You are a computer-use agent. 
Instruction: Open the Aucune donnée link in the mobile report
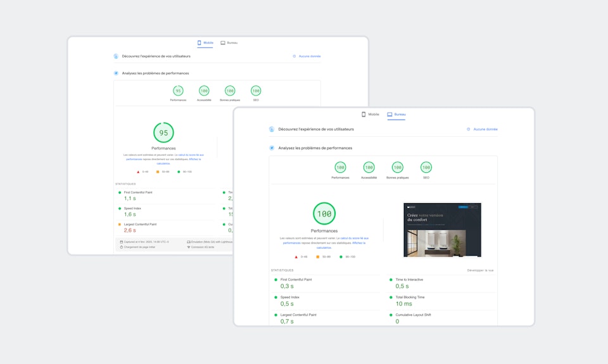[310, 56]
